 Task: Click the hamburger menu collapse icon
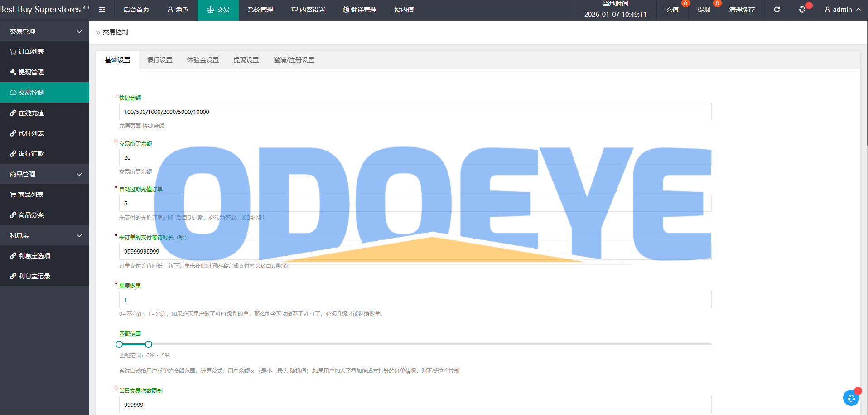(102, 10)
